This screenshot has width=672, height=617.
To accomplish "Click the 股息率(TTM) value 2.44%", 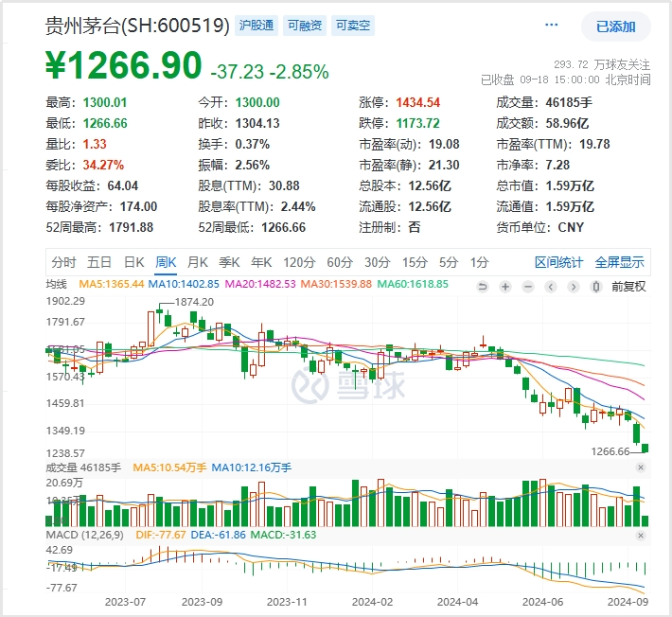I will 298,207.
